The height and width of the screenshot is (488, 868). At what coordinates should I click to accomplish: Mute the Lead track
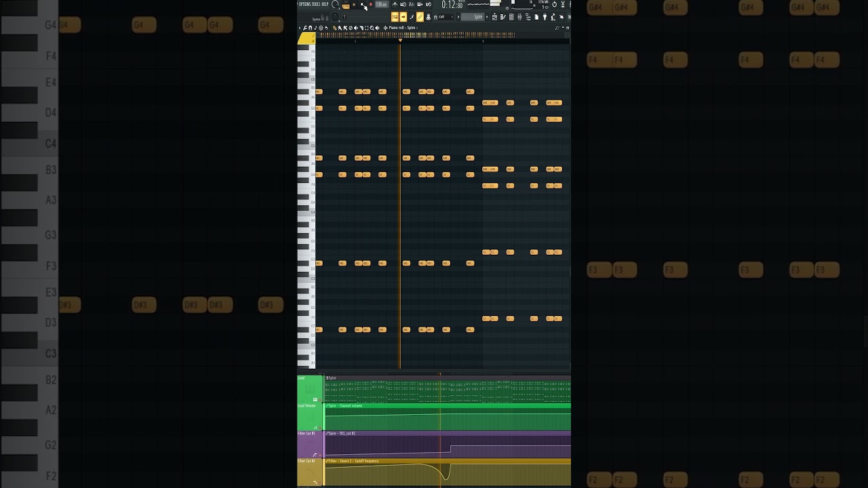(x=320, y=400)
